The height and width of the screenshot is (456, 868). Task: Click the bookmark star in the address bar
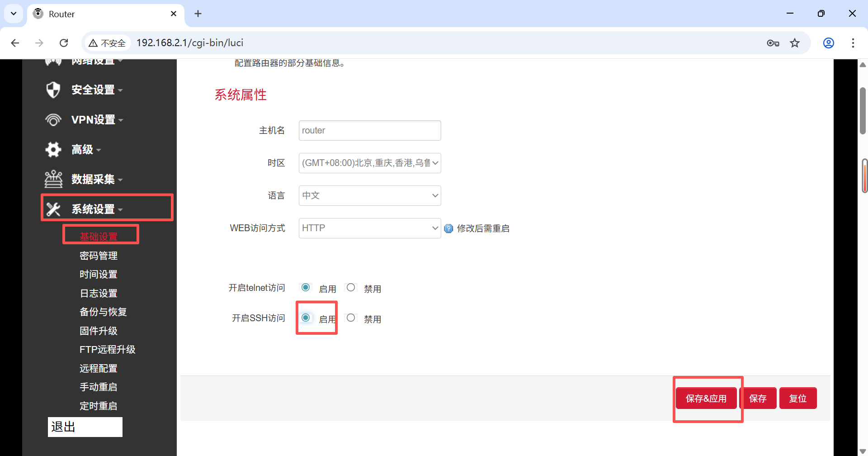pyautogui.click(x=795, y=43)
